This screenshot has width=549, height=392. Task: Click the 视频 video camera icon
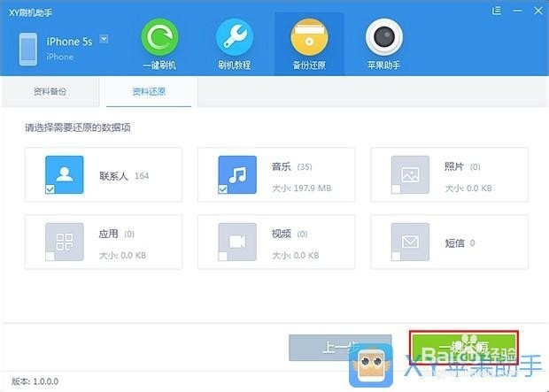click(x=237, y=242)
